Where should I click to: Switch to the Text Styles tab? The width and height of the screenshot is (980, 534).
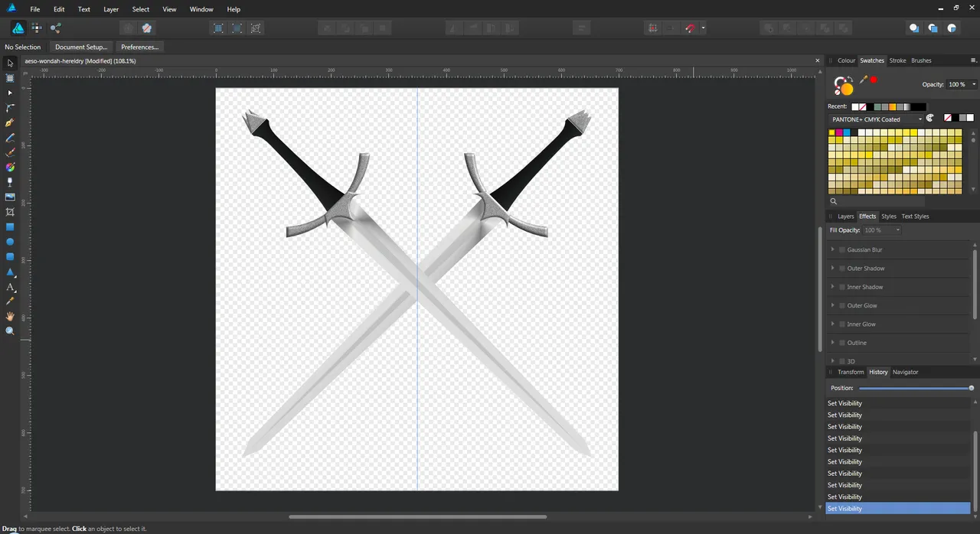[x=915, y=217]
